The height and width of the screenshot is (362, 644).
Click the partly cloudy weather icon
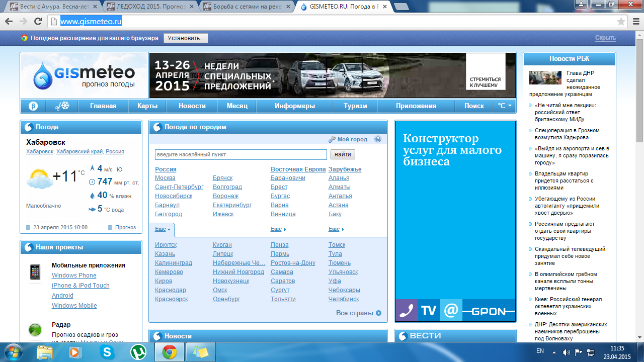coord(38,178)
